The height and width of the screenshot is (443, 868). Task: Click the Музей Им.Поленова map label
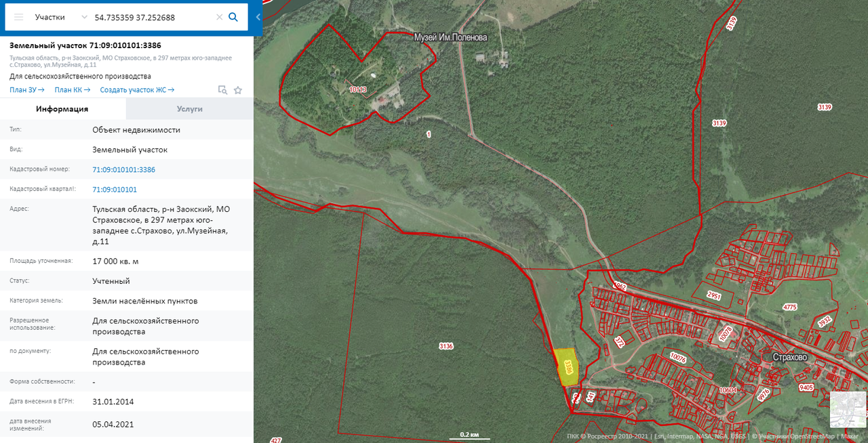click(x=451, y=38)
